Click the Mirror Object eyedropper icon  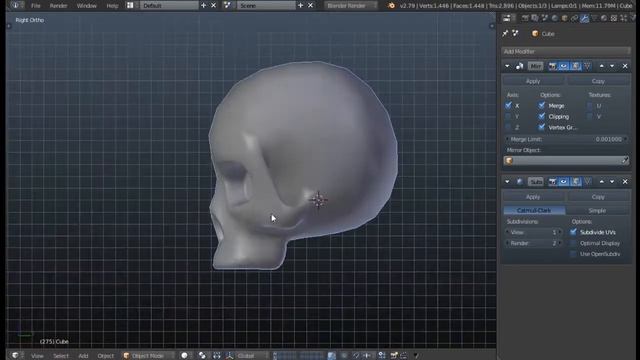(x=625, y=161)
